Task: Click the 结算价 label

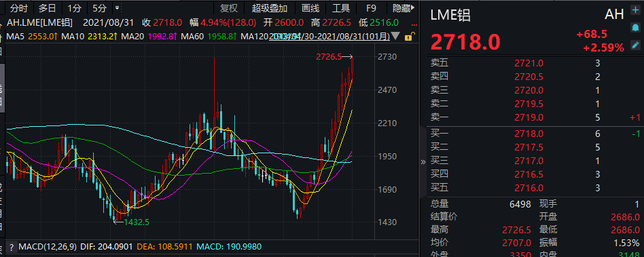Action: click(444, 216)
